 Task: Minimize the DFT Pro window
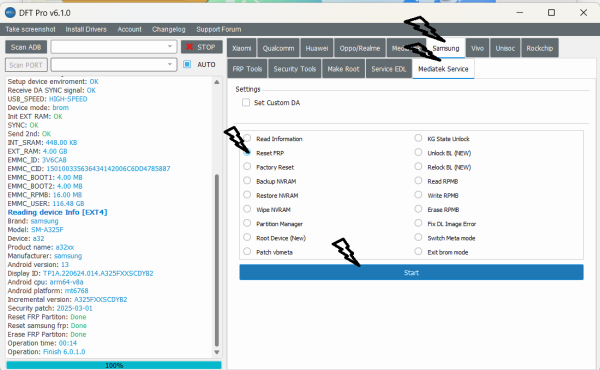520,13
